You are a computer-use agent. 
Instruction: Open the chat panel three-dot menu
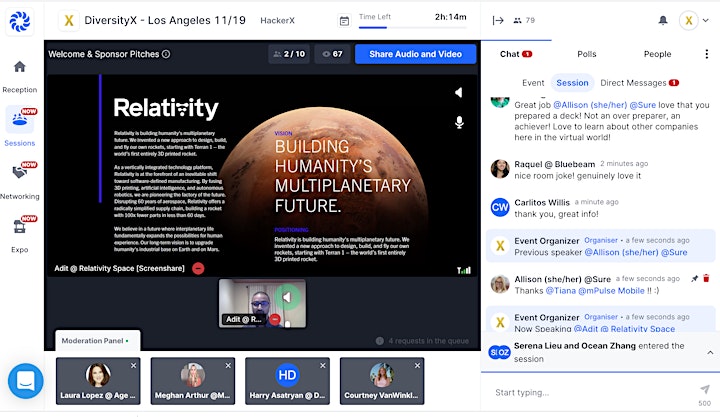[x=706, y=54]
